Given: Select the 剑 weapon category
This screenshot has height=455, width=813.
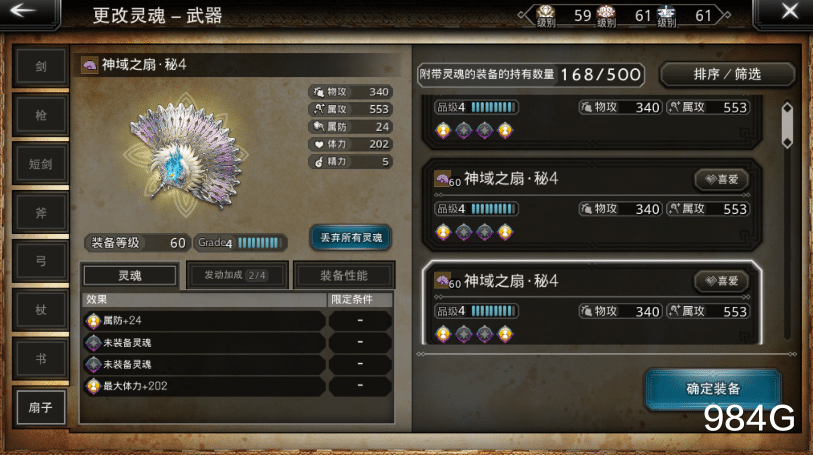Looking at the screenshot, I should [x=40, y=66].
